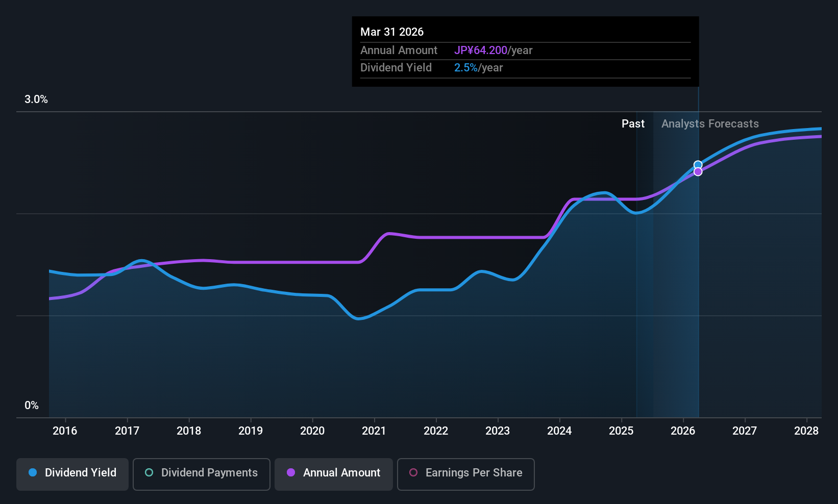Click the 2019 x-axis label
838x504 pixels.
251,431
